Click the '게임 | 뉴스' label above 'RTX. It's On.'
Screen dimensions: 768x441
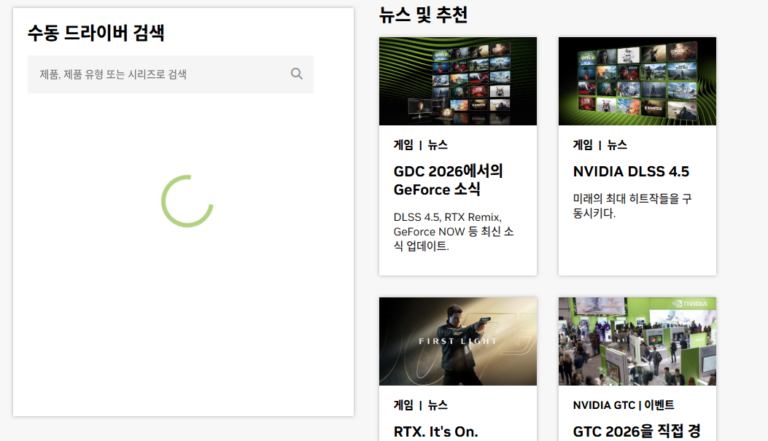coord(420,405)
